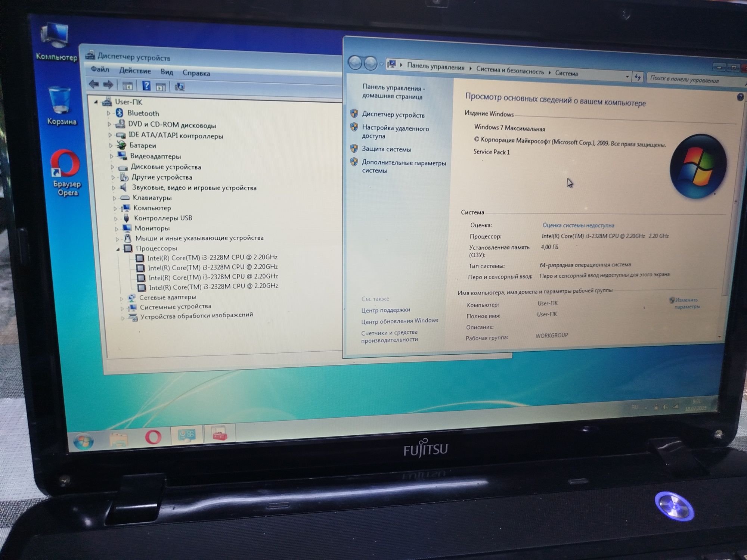
Task: Select Контроллеры USB tree item
Action: [163, 218]
